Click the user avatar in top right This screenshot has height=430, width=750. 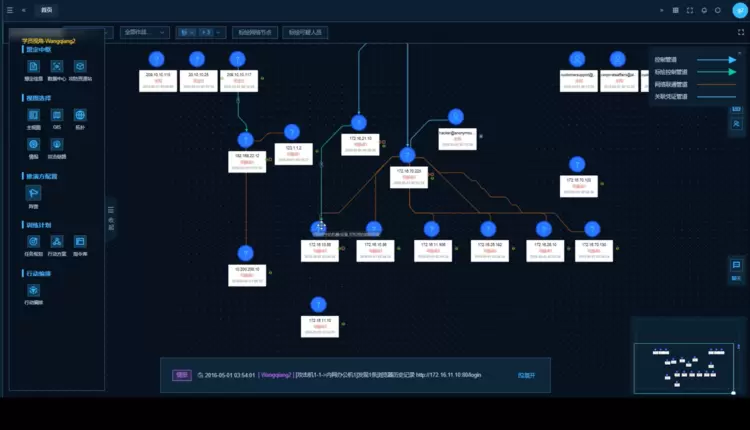(x=738, y=10)
